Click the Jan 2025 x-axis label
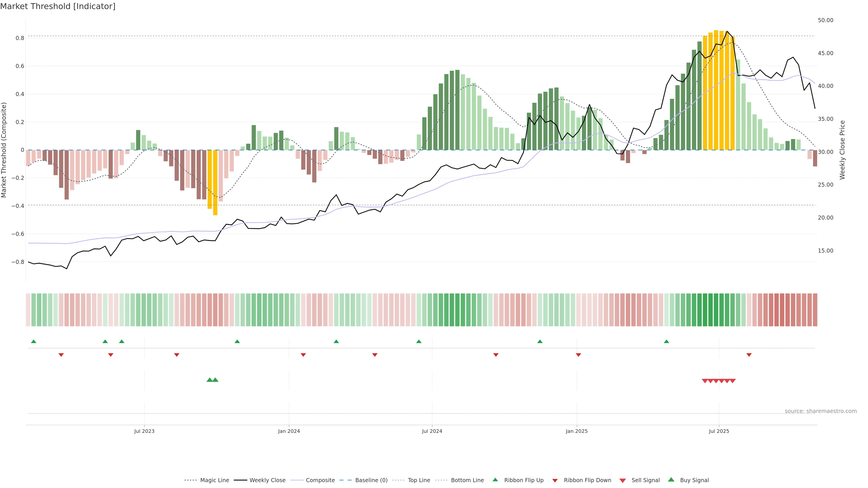The width and height of the screenshot is (868, 488). tap(577, 431)
